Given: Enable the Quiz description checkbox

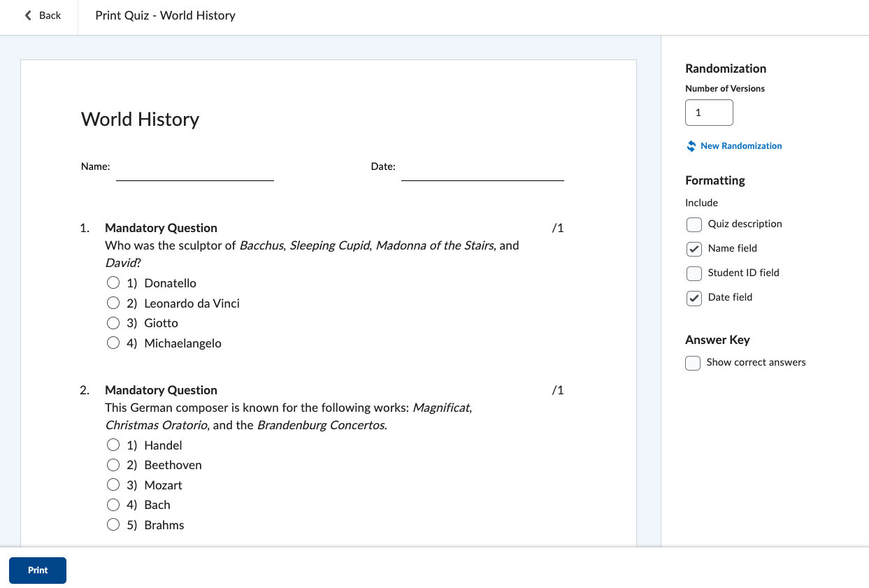Looking at the screenshot, I should 694,224.
